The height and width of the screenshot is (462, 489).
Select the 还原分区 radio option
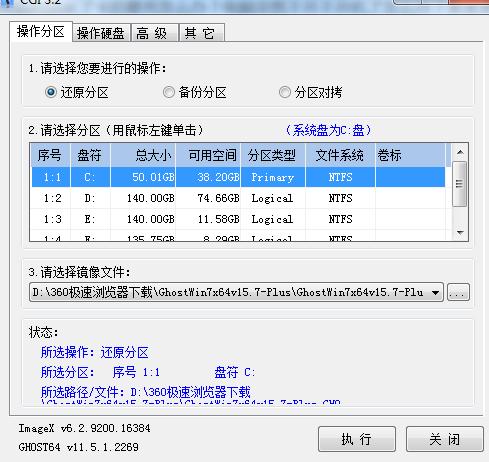pyautogui.click(x=77, y=92)
